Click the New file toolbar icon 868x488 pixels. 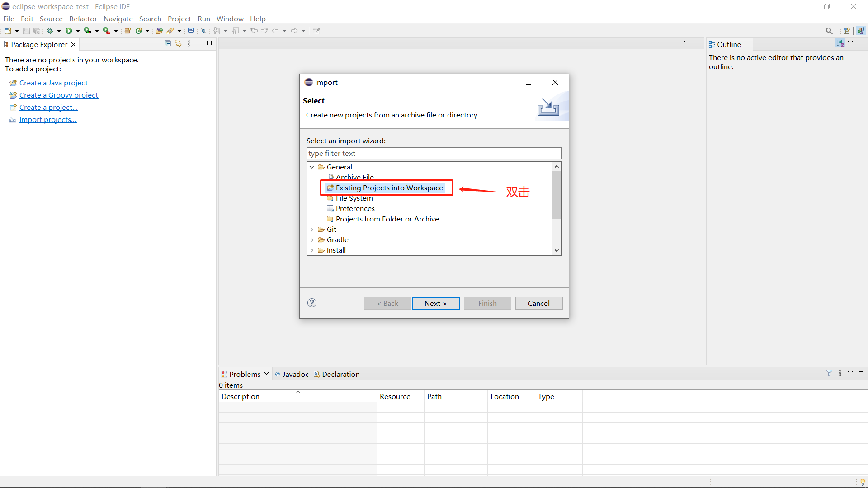pos(8,31)
